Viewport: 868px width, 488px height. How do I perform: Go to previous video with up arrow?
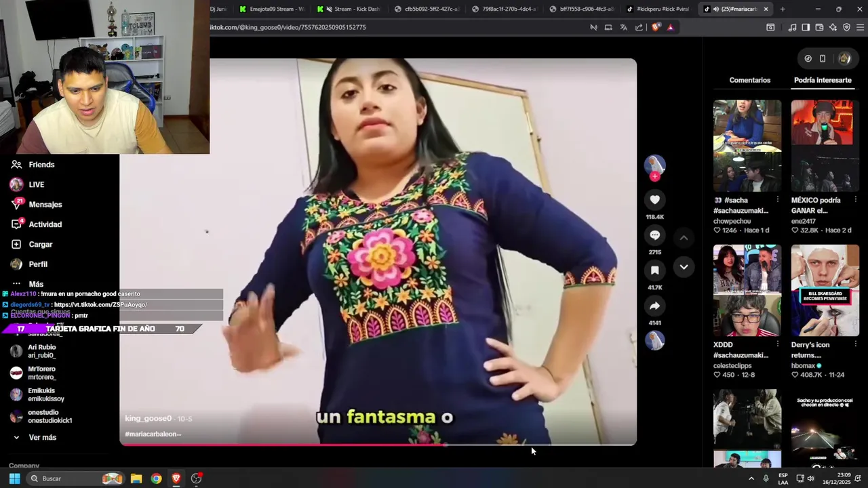pyautogui.click(x=684, y=238)
